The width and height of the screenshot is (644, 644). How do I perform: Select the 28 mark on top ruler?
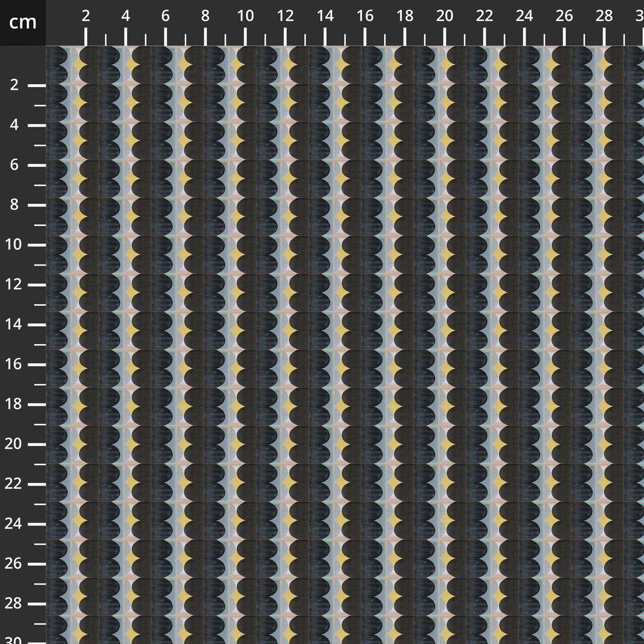tap(604, 16)
